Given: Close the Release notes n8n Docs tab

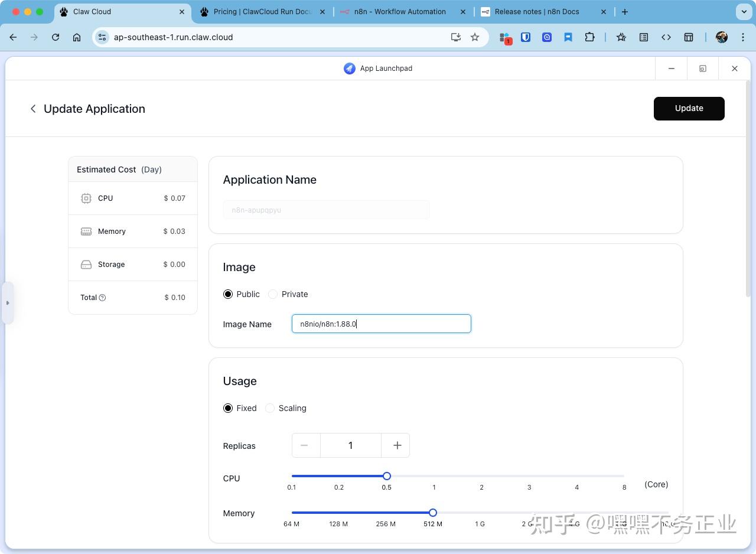Looking at the screenshot, I should [x=604, y=12].
